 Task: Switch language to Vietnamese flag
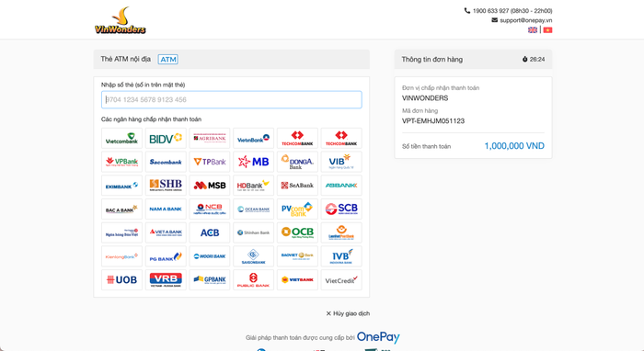point(547,30)
